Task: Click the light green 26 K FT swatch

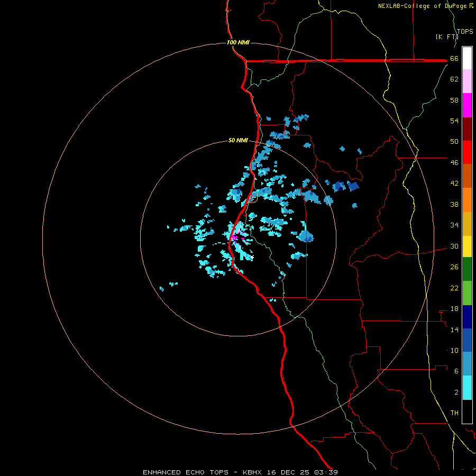Action: (x=467, y=293)
